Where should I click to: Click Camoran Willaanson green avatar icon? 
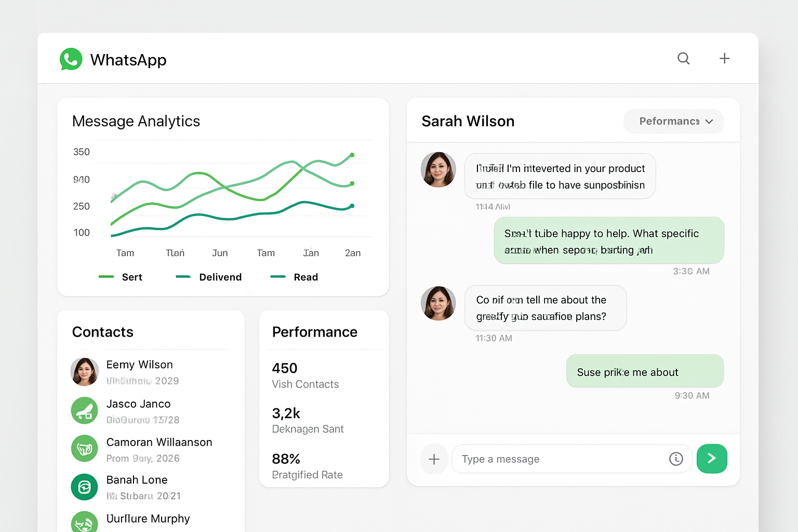(85, 448)
